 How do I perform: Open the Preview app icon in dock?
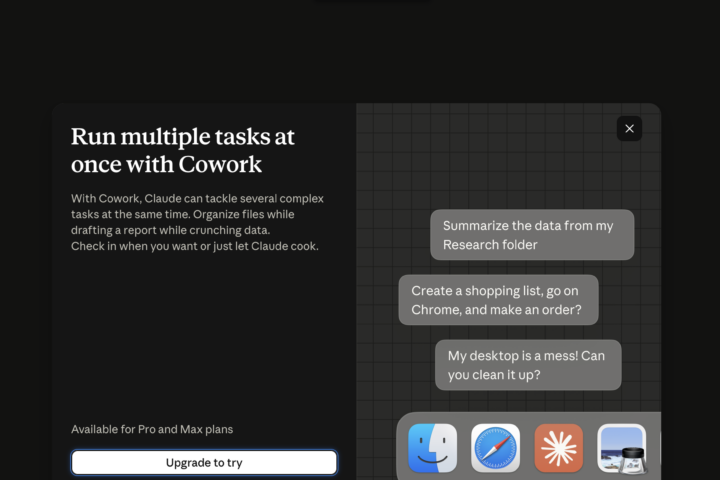[x=621, y=448]
